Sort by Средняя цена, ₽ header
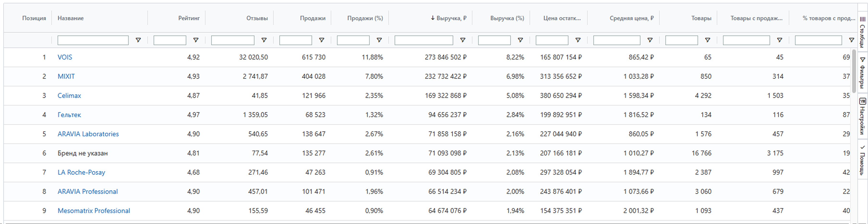 click(x=632, y=18)
